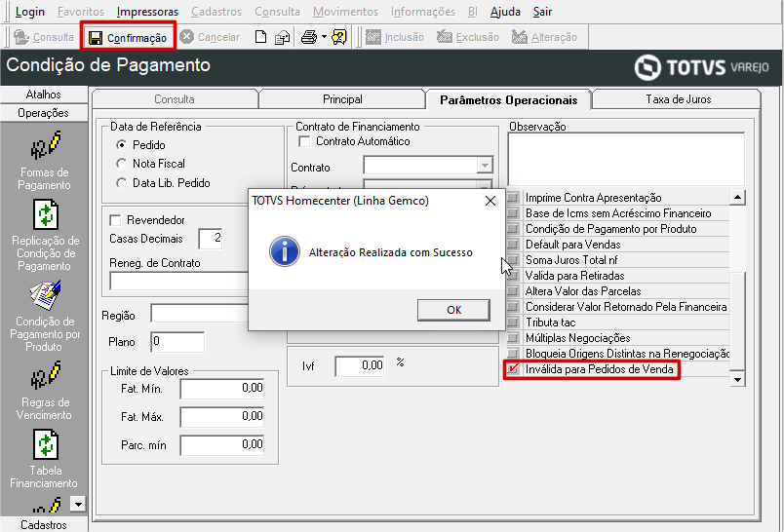Click the Confirmação save icon in toolbar
The width and height of the screenshot is (784, 532).
96,37
